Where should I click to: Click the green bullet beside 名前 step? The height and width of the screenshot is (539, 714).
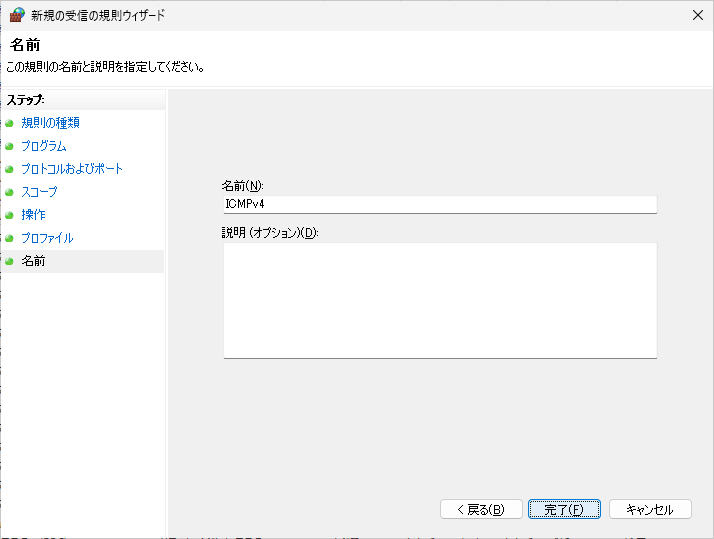pos(9,261)
